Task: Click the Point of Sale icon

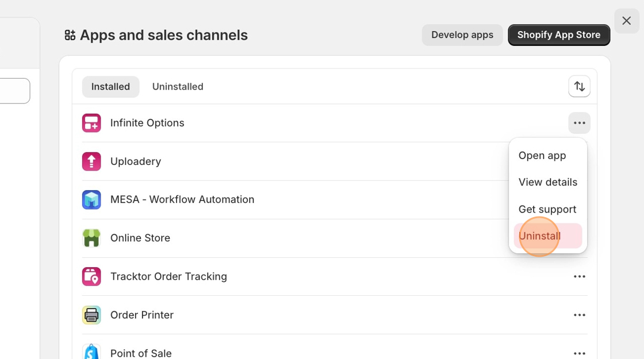Action: click(91, 352)
